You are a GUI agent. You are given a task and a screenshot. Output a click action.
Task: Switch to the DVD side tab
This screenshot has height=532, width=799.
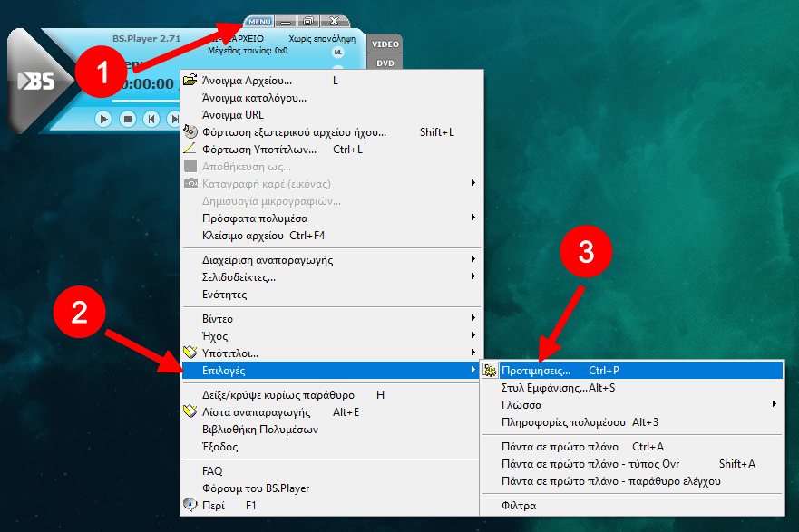pos(385,63)
